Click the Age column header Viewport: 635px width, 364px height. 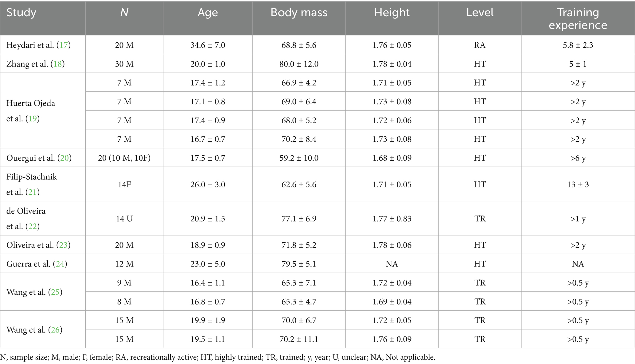(x=208, y=13)
